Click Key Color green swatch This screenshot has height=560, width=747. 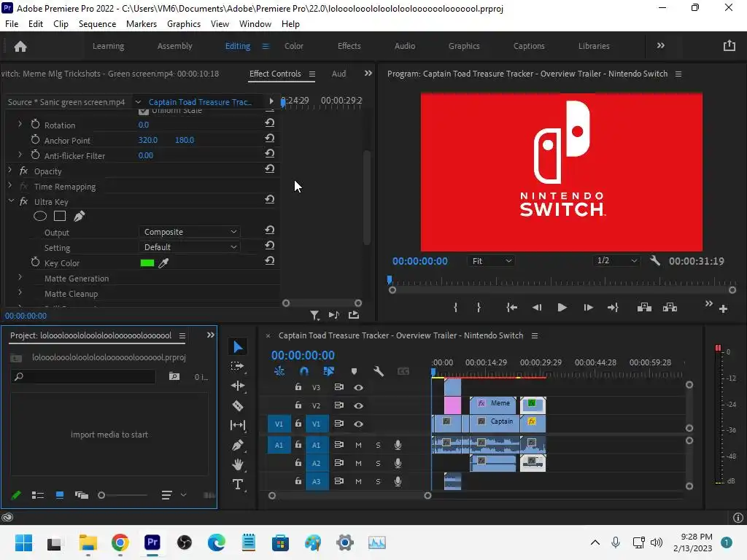pos(147,262)
